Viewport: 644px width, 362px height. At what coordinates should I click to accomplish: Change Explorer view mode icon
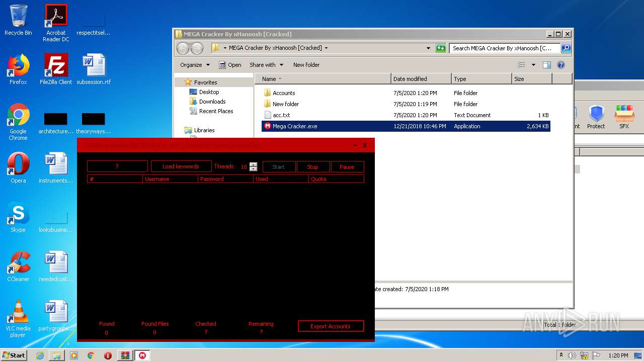click(521, 65)
